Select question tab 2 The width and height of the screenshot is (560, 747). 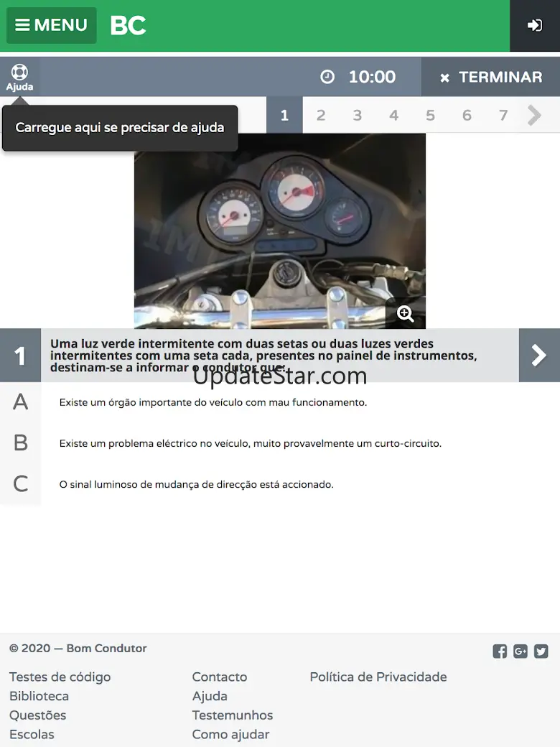(321, 115)
